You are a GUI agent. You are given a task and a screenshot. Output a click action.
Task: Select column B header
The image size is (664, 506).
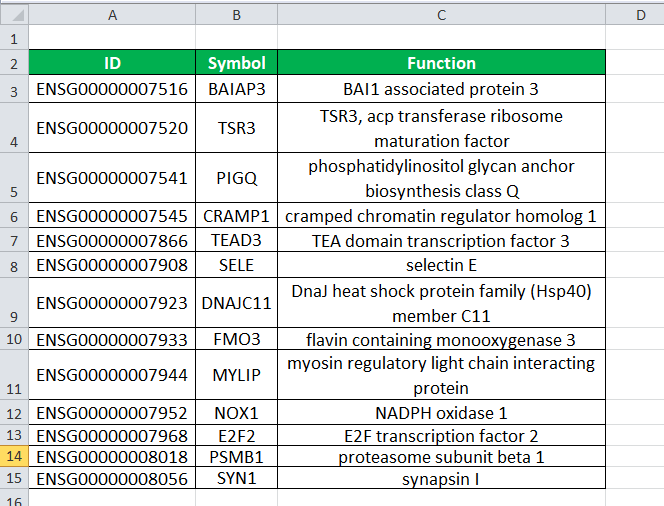click(x=236, y=15)
